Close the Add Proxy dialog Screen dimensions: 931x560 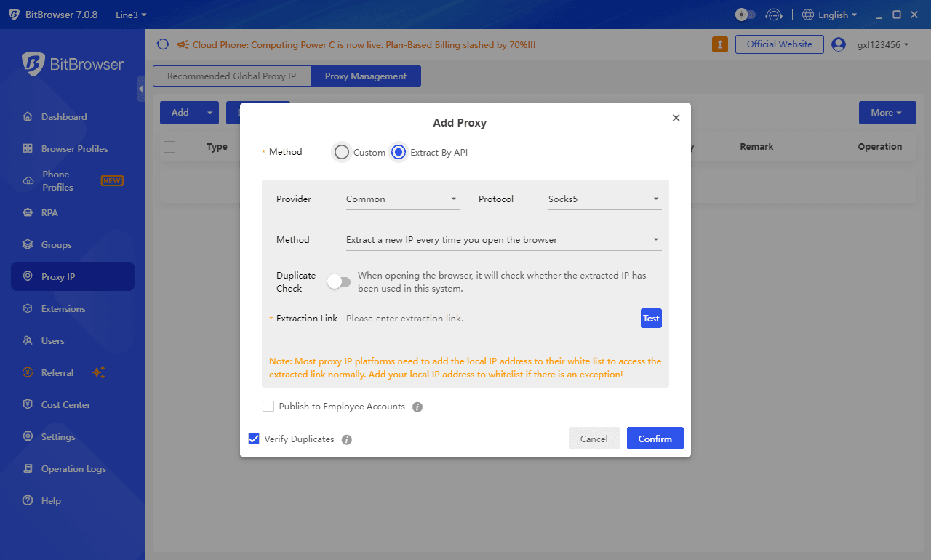coord(676,118)
